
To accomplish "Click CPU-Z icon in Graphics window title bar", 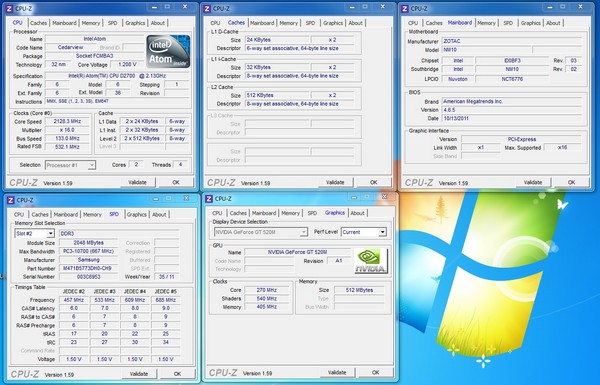I will (x=209, y=199).
